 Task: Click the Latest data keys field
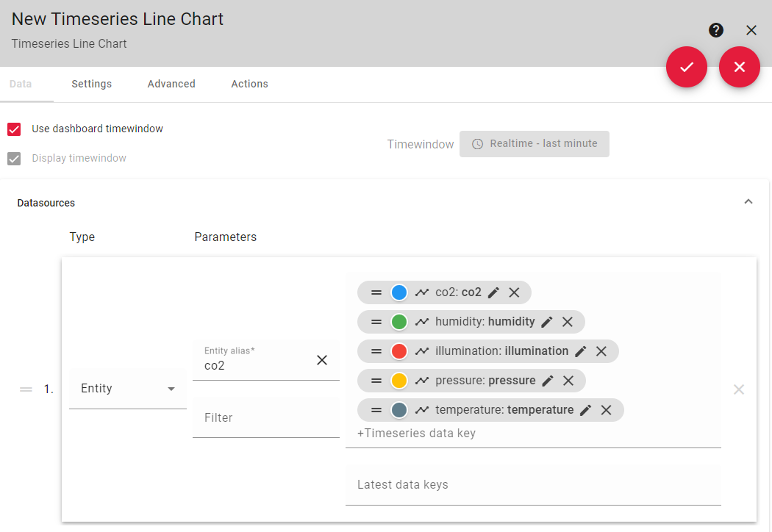pos(533,485)
